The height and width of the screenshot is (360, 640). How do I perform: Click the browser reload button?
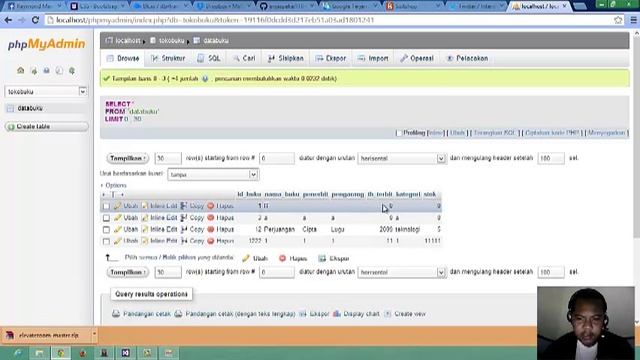point(35,20)
